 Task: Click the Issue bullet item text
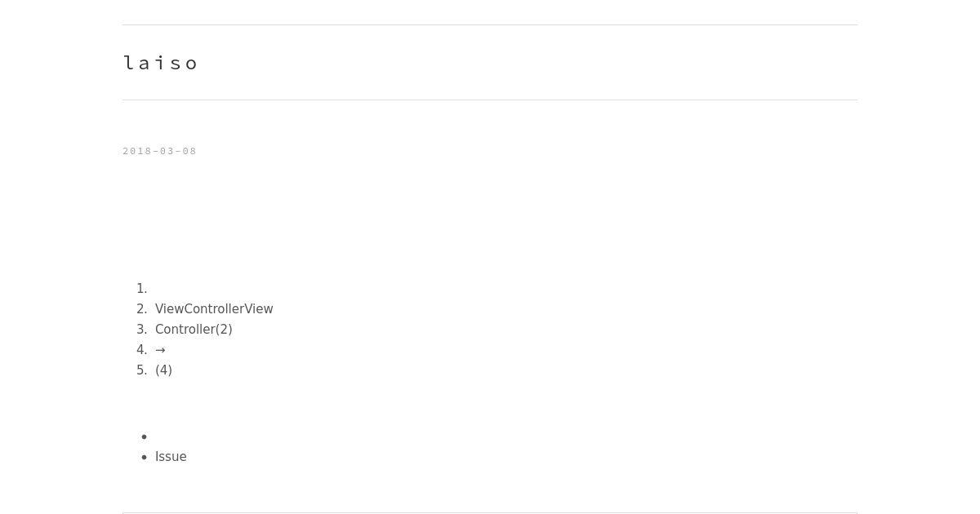pyautogui.click(x=171, y=457)
